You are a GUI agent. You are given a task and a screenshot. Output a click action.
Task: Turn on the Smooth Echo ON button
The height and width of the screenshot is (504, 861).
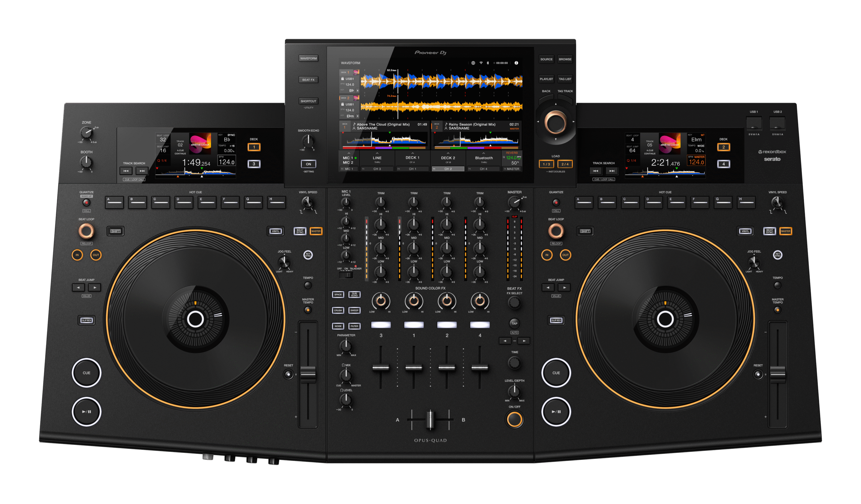(x=308, y=164)
